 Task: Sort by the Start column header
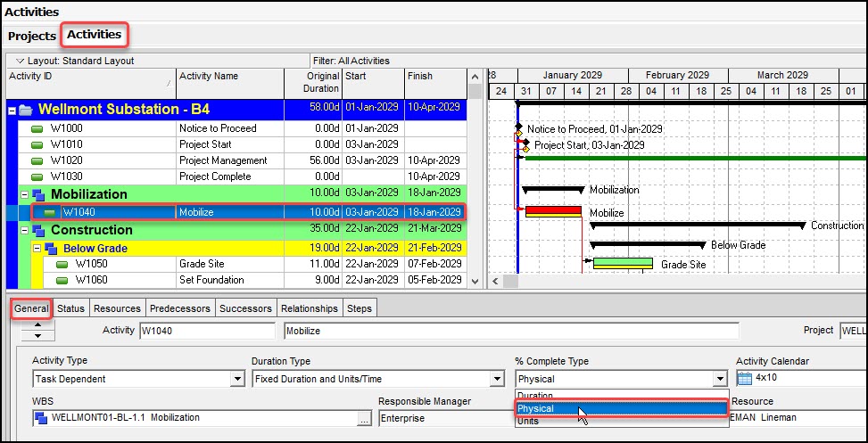tap(373, 84)
